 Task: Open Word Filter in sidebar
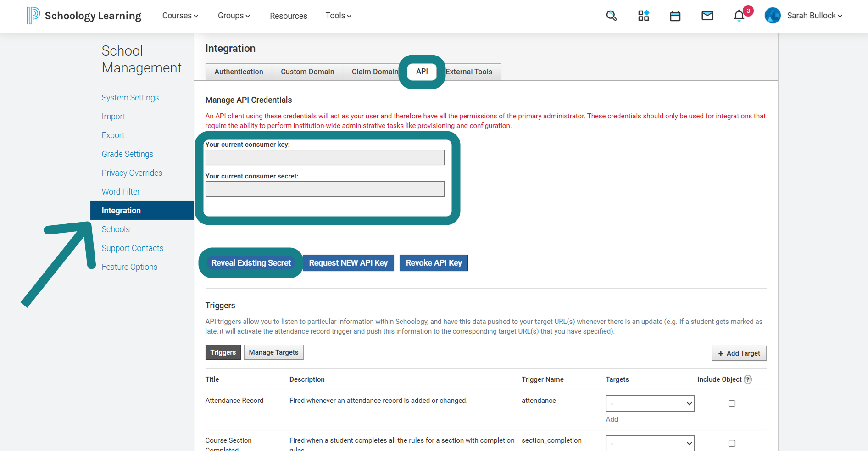(121, 192)
